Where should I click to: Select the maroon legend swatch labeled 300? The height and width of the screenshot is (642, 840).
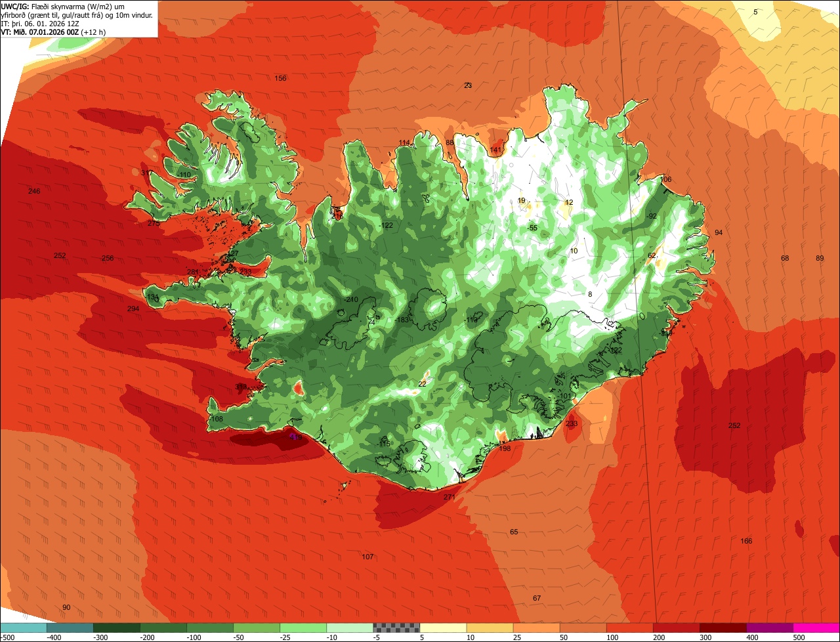[723, 628]
